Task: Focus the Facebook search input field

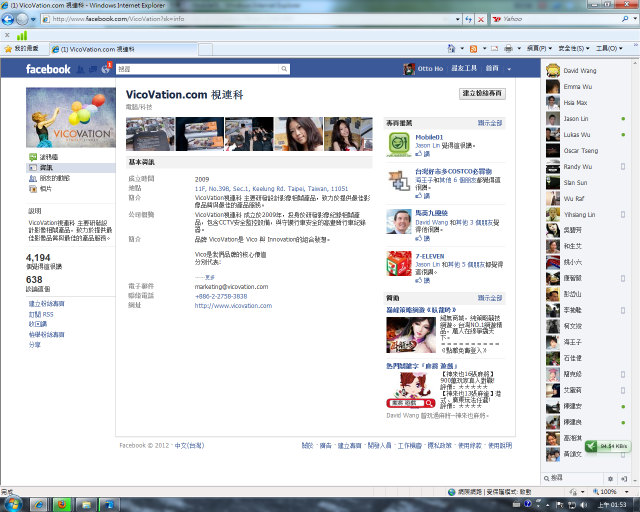Action: (x=198, y=69)
